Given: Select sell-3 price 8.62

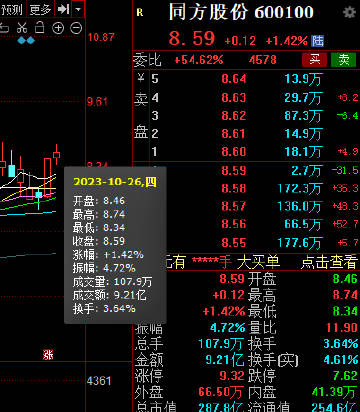Looking at the screenshot, I should pyautogui.click(x=234, y=116).
